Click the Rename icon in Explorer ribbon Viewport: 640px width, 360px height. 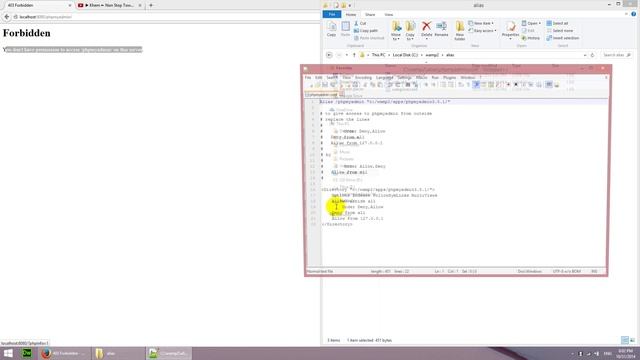click(441, 29)
